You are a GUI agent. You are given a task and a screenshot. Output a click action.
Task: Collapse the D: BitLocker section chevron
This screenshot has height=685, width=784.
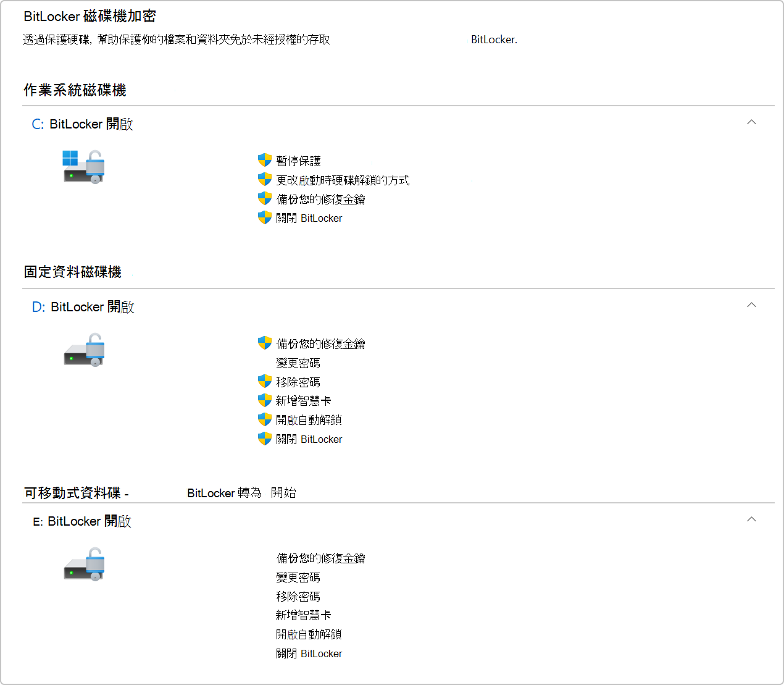click(751, 305)
